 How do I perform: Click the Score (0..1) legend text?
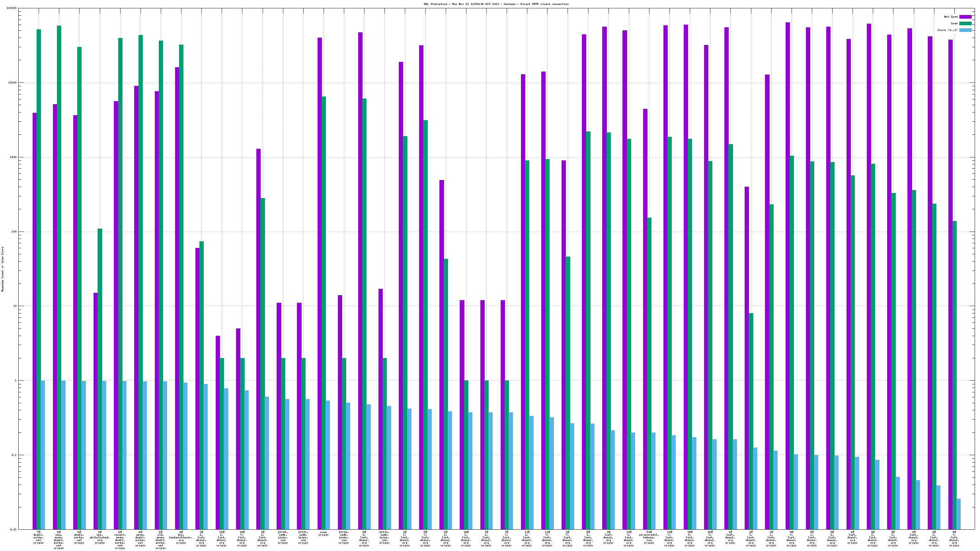(x=947, y=30)
